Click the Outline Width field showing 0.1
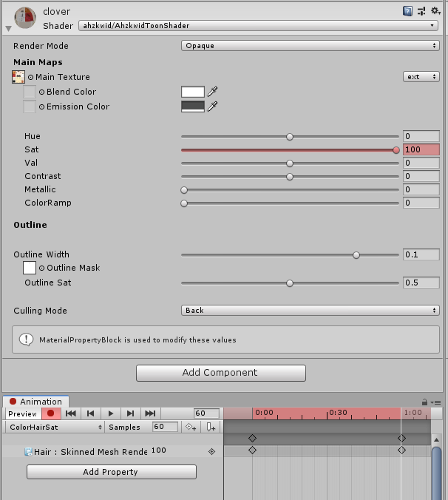Screen dimensions: 448x500 [x=421, y=254]
